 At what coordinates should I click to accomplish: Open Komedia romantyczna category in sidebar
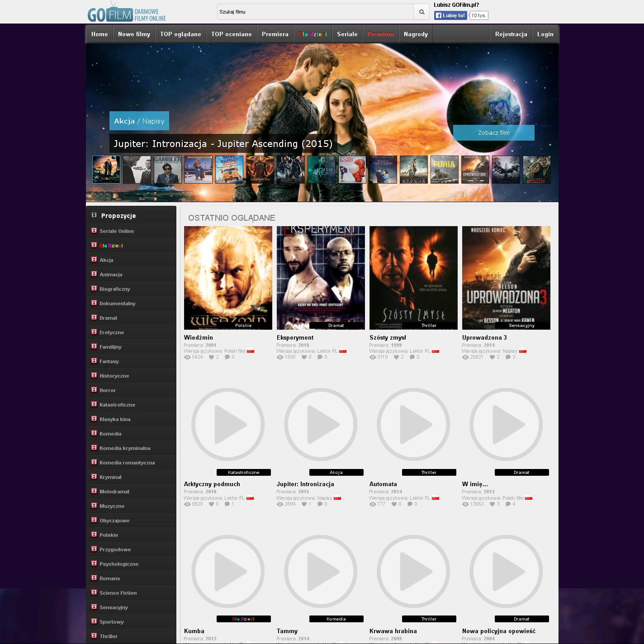tap(127, 463)
